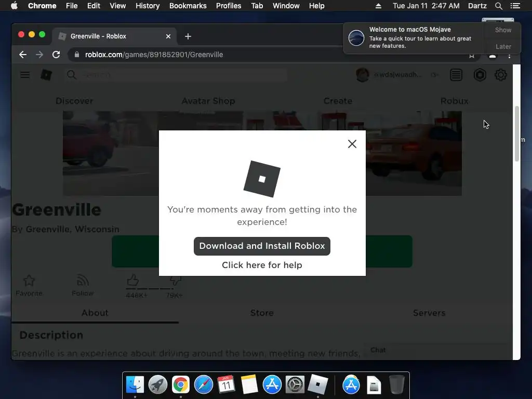Open a new Chrome tab
This screenshot has width=532, height=399.
tap(188, 36)
